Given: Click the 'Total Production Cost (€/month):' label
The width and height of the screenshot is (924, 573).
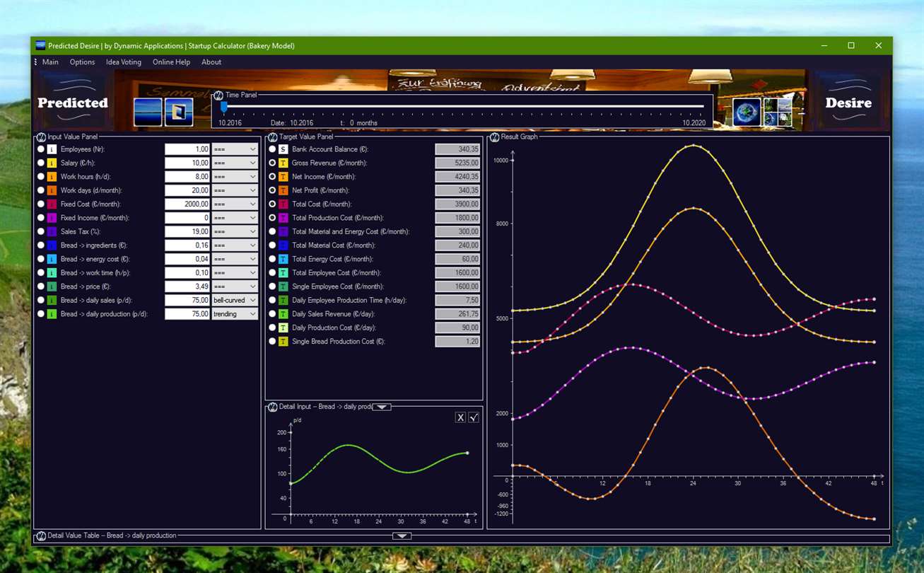Looking at the screenshot, I should click(338, 218).
